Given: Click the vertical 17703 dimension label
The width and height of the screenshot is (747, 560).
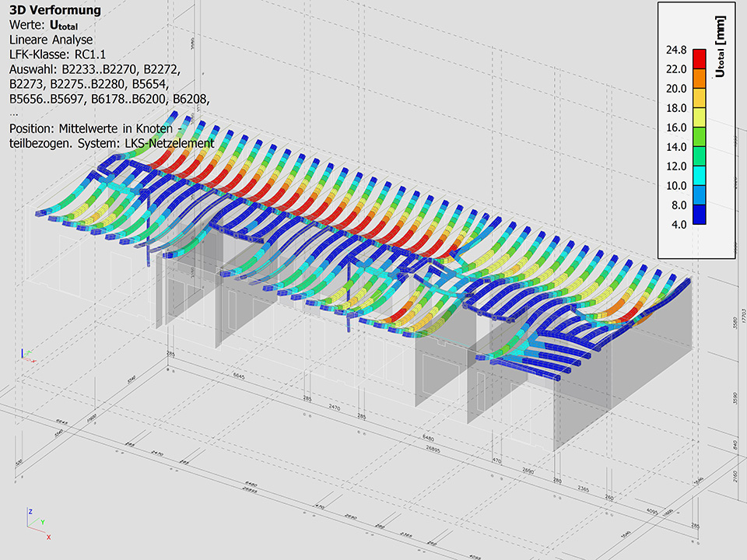Looking at the screenshot, I should [743, 316].
